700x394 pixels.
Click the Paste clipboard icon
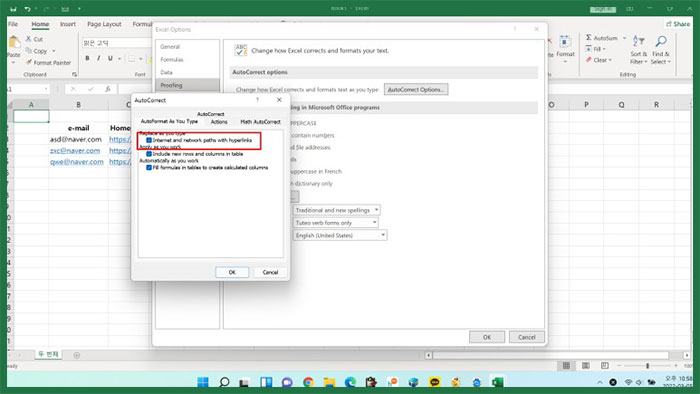(x=14, y=42)
